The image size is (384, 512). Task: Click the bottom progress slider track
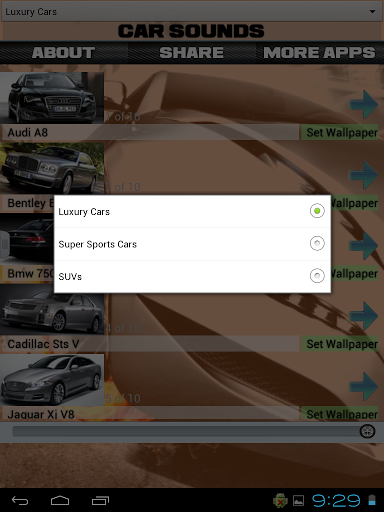point(186,431)
